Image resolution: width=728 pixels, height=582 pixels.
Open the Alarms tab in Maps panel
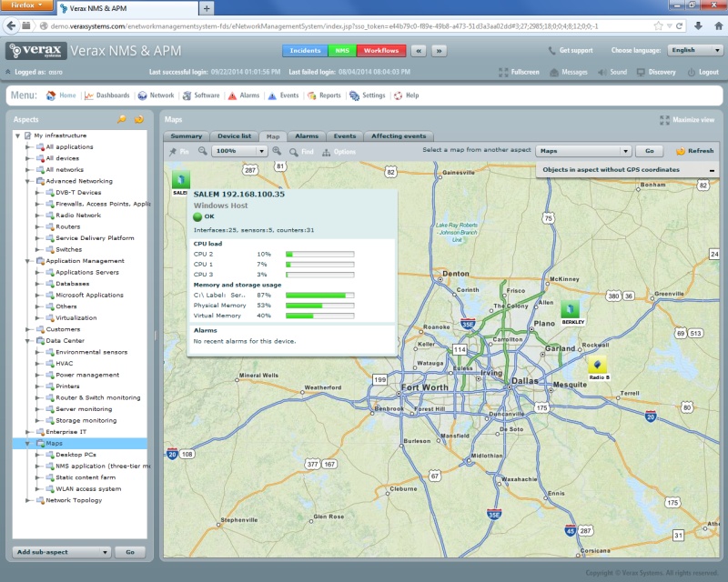307,136
